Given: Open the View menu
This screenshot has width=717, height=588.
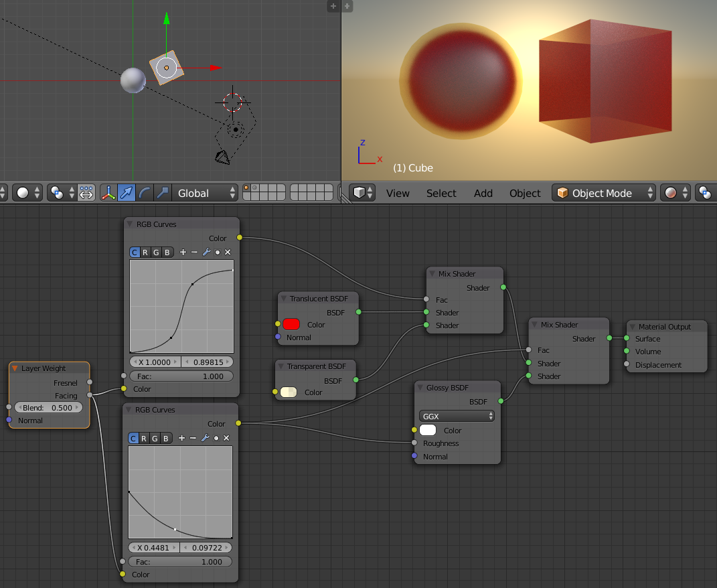Looking at the screenshot, I should pos(398,193).
